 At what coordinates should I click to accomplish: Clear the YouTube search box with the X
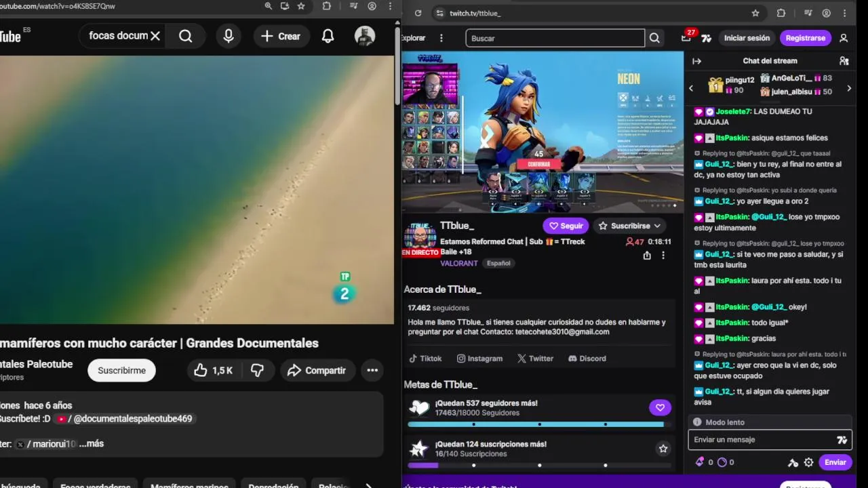tap(155, 36)
